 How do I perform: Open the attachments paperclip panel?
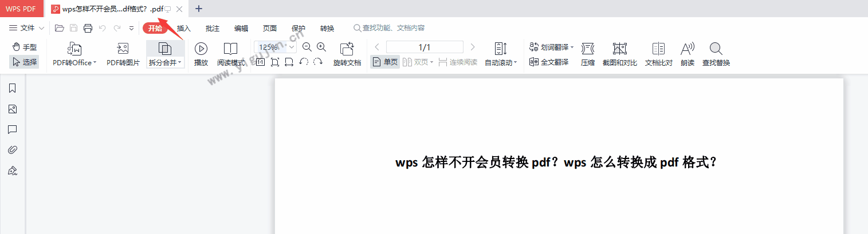pos(13,150)
